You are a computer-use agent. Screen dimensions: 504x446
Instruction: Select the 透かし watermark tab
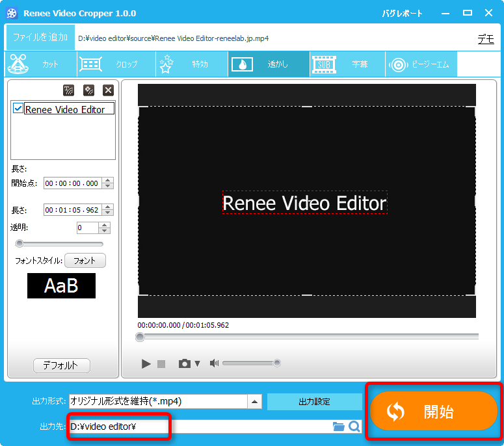click(x=269, y=64)
